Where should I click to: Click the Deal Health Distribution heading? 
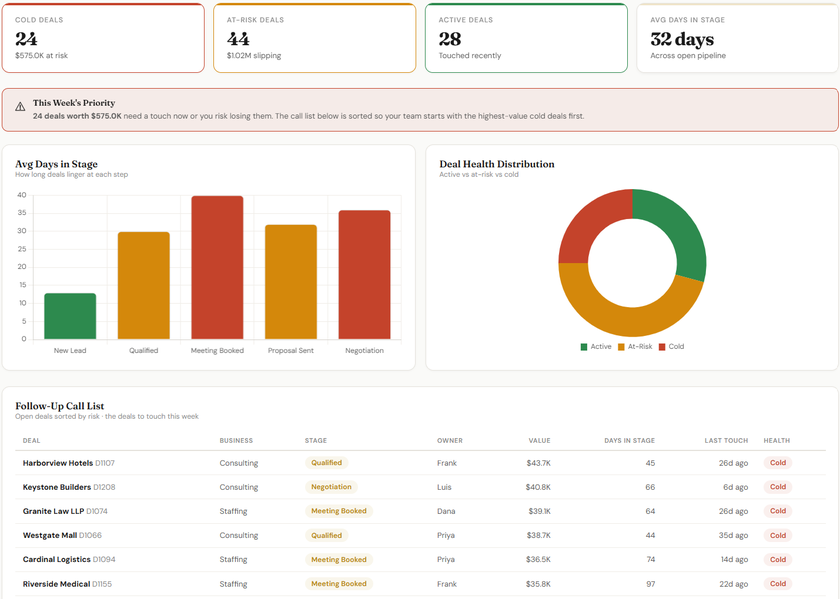pos(497,164)
